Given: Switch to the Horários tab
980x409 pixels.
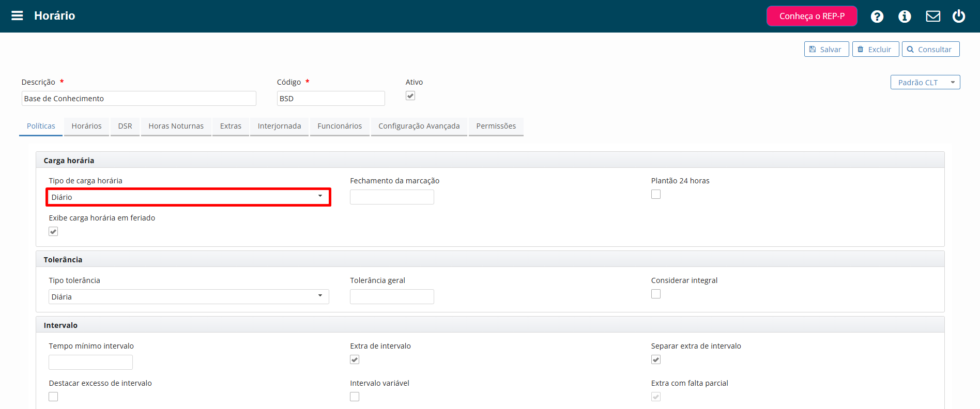Looking at the screenshot, I should (86, 126).
